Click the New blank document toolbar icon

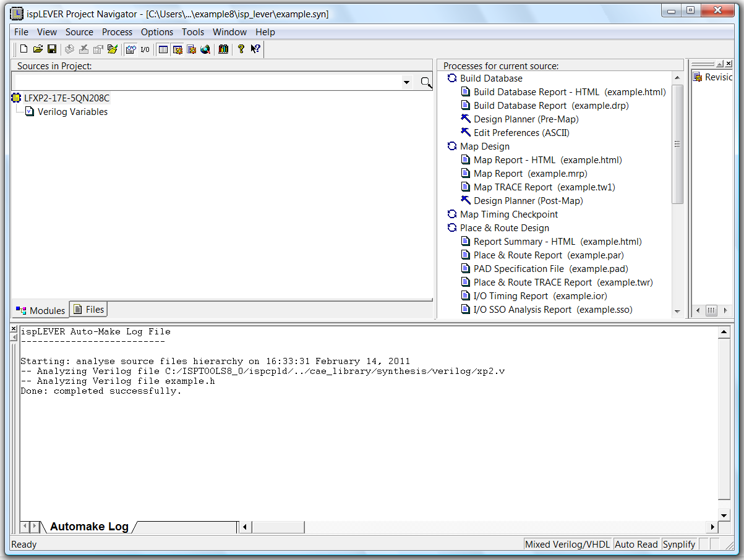point(24,49)
